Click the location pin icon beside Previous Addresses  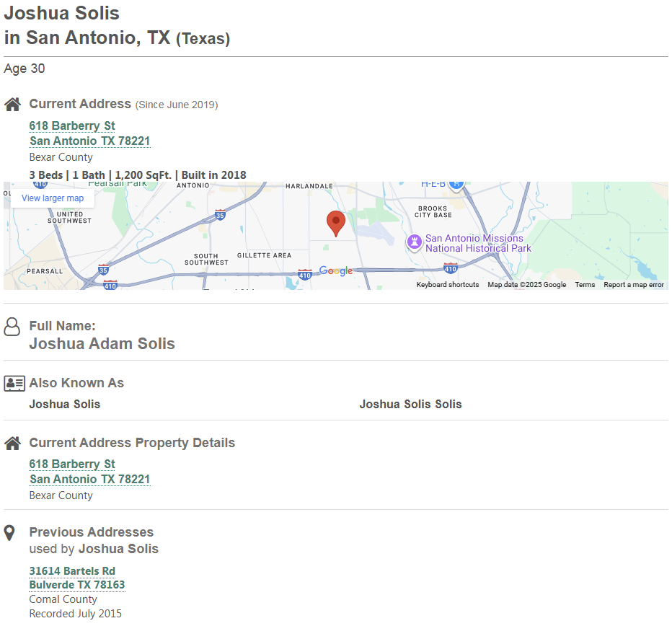[x=9, y=533]
